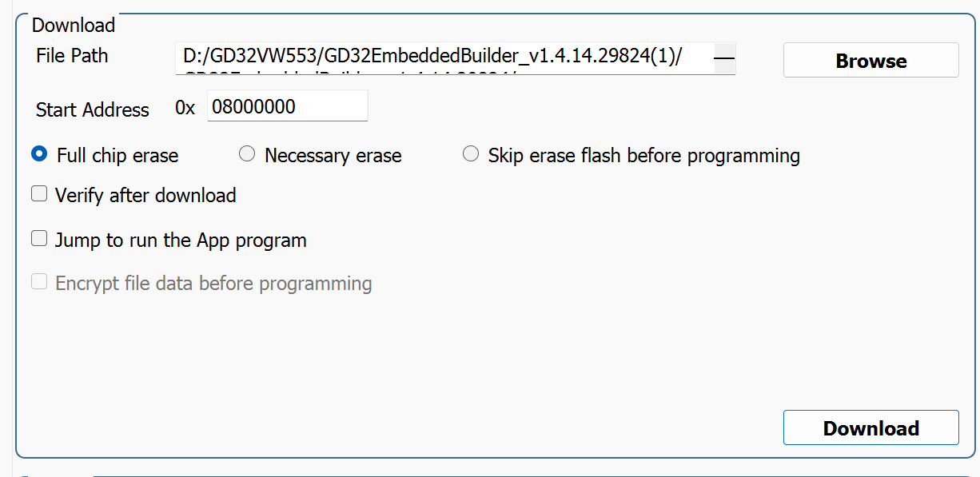The height and width of the screenshot is (477, 980).
Task: Click the Start Address label
Action: pyautogui.click(x=93, y=109)
